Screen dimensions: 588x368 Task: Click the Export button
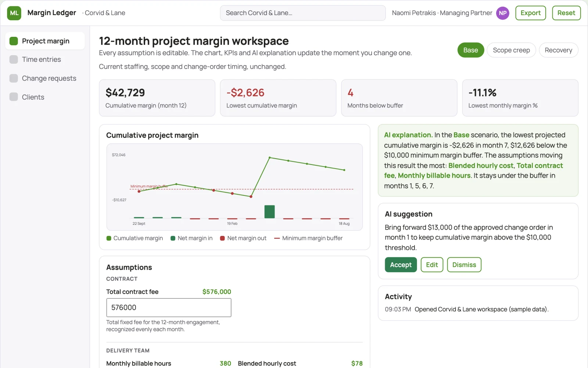pyautogui.click(x=530, y=13)
